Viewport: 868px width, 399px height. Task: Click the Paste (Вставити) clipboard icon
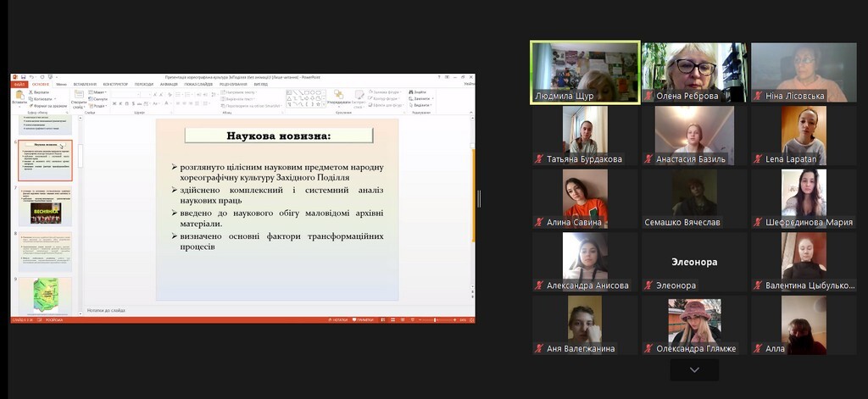pos(19,95)
